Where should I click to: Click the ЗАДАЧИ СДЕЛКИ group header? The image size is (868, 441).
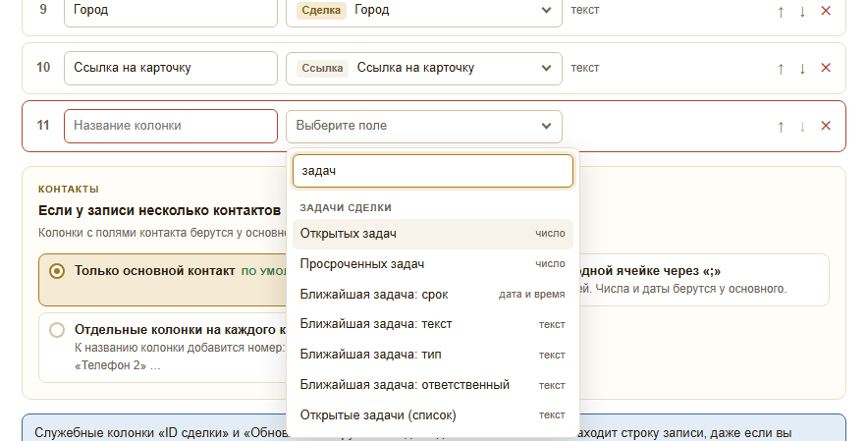coord(346,208)
